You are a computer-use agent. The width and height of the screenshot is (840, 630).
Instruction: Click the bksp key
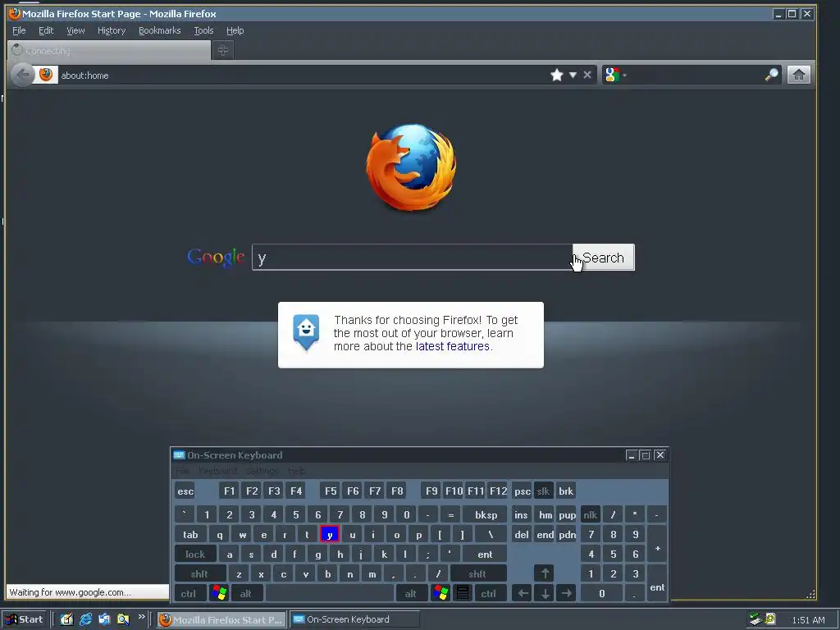486,515
